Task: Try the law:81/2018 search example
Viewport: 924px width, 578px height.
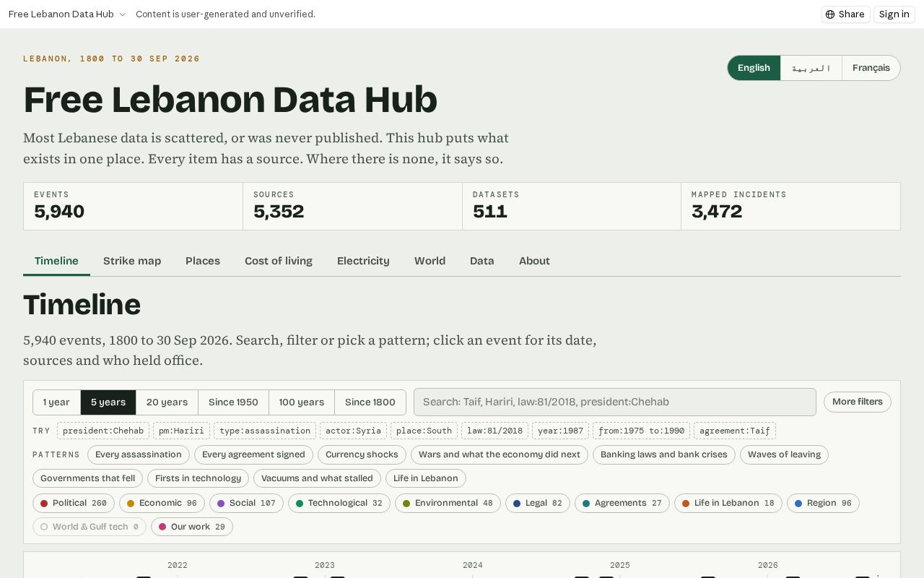Action: pyautogui.click(x=494, y=431)
